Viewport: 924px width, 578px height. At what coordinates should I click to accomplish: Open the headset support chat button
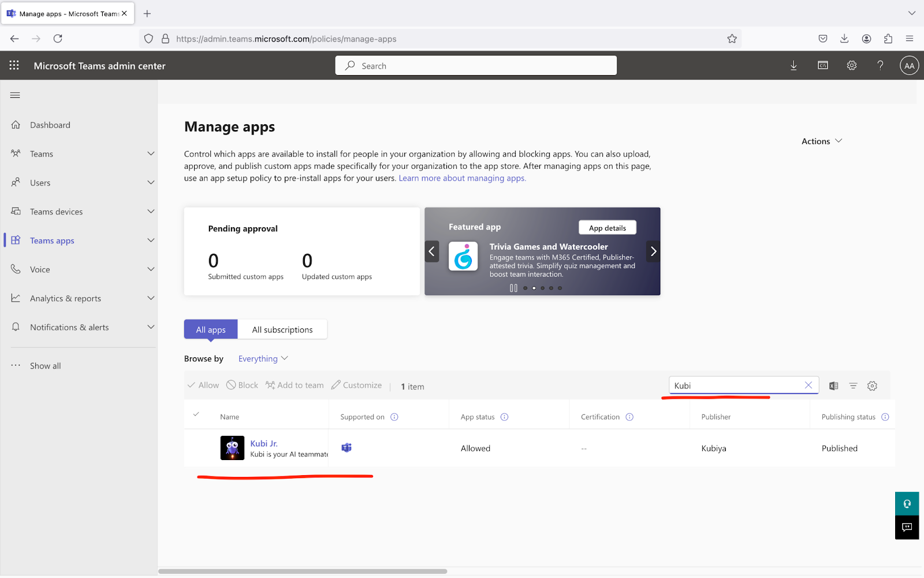907,503
